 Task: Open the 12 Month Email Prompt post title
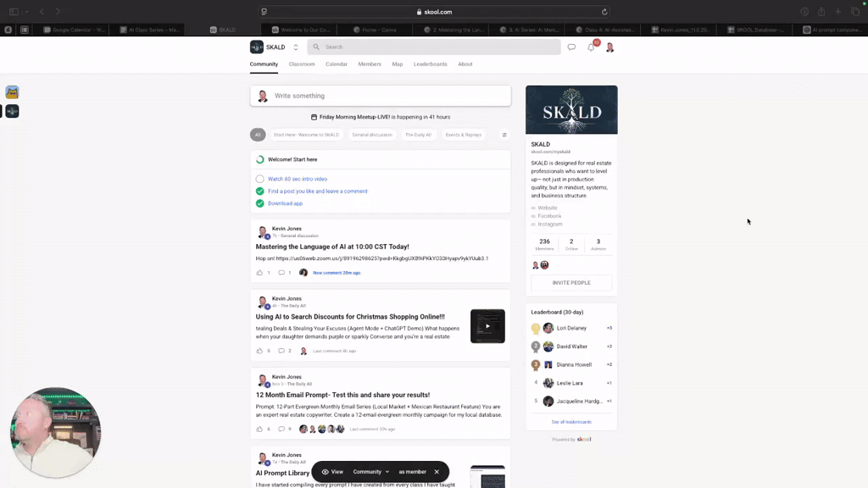(x=342, y=395)
